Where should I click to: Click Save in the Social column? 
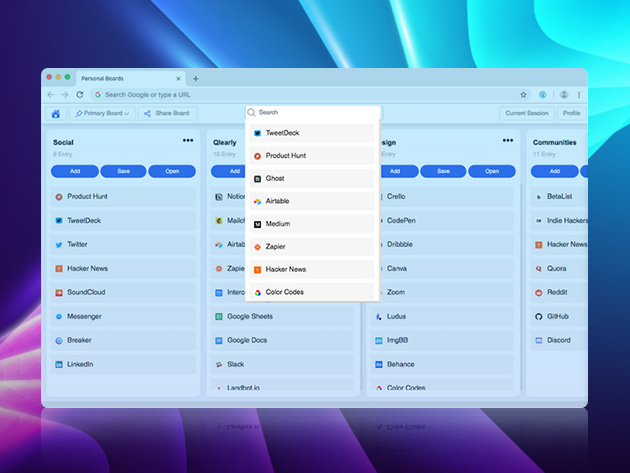point(123,171)
